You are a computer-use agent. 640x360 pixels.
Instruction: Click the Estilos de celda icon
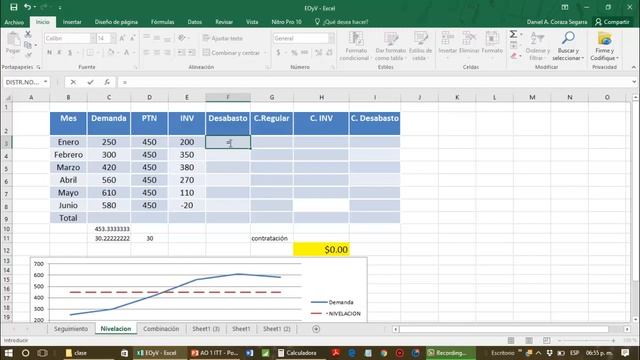(420, 39)
